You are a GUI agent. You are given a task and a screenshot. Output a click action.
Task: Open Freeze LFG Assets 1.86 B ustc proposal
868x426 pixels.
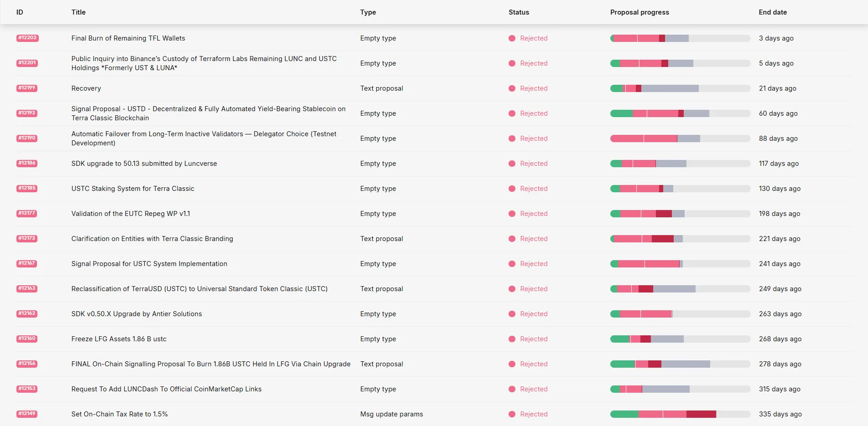point(119,339)
